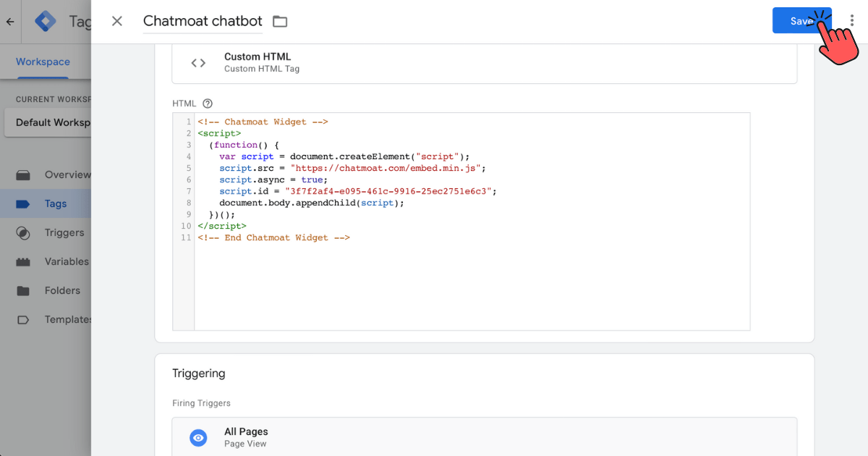Select the All Pages trigger eye icon

pos(198,437)
